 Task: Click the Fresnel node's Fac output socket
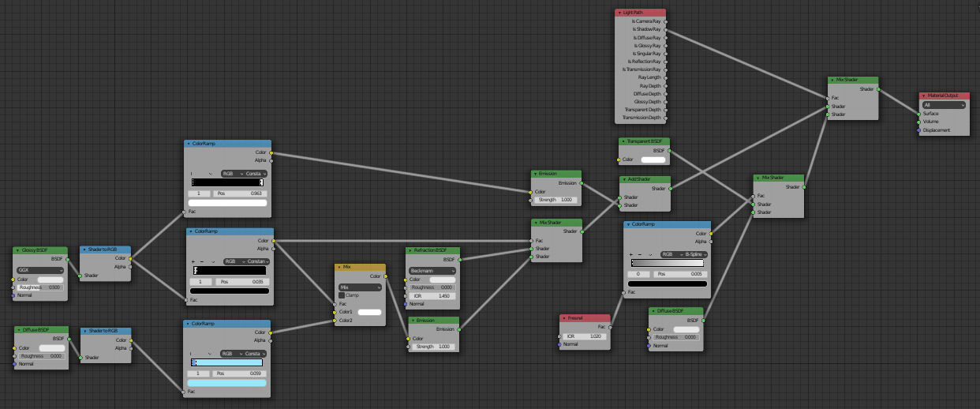tap(612, 326)
